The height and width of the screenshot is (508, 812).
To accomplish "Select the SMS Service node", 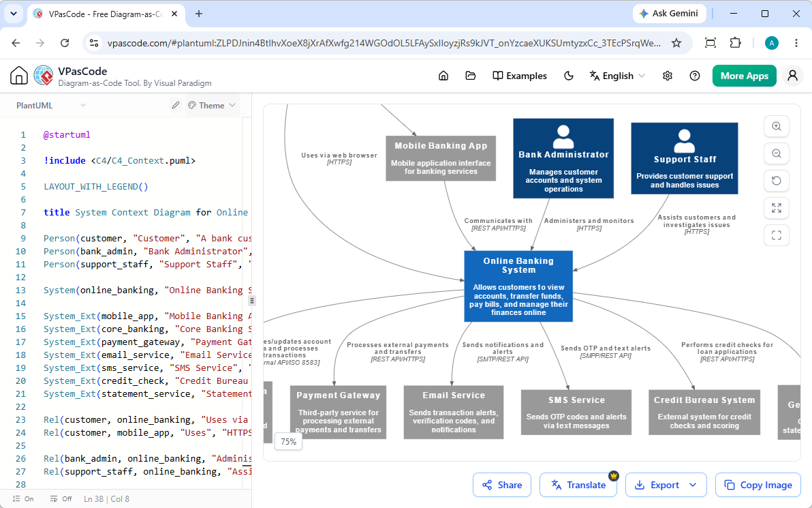I will [x=576, y=412].
